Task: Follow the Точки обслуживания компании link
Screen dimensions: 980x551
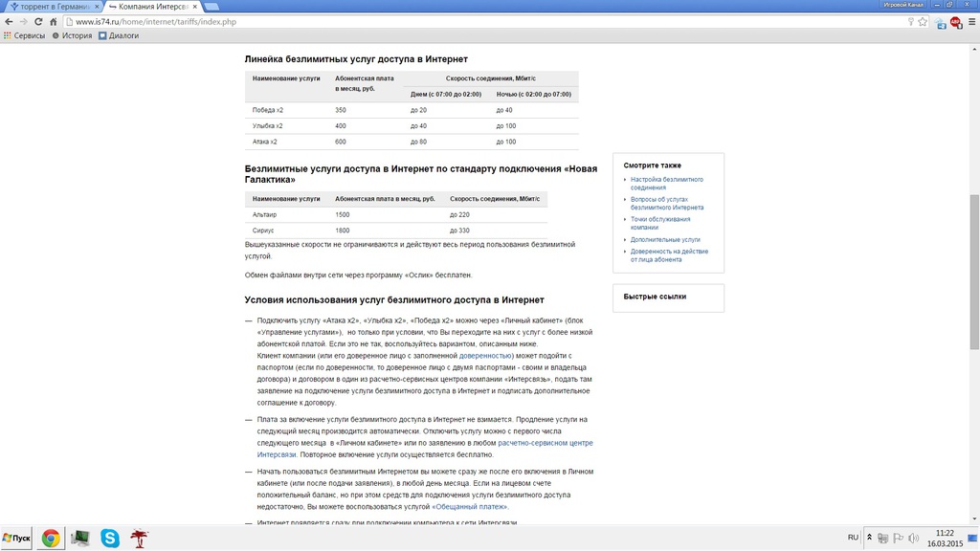Action: pyautogui.click(x=660, y=223)
